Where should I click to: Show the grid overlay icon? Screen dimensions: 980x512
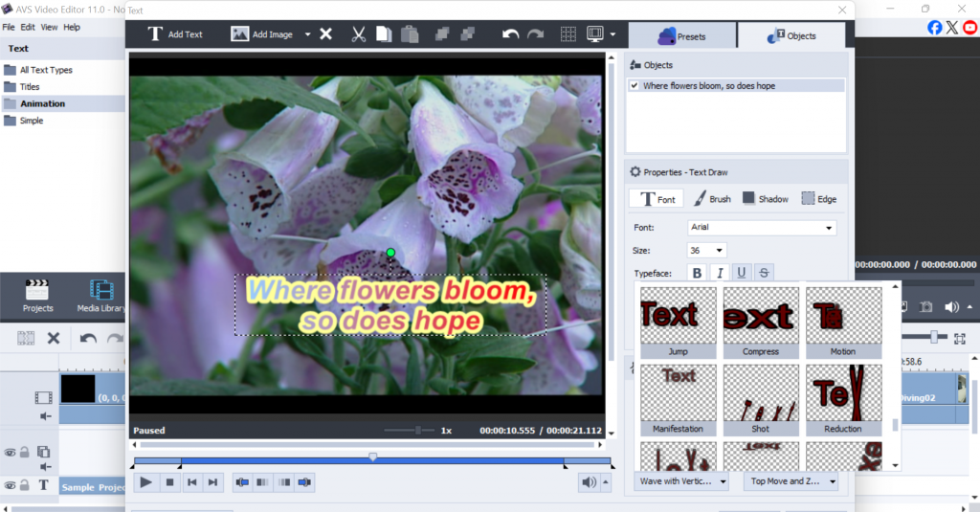coord(568,34)
